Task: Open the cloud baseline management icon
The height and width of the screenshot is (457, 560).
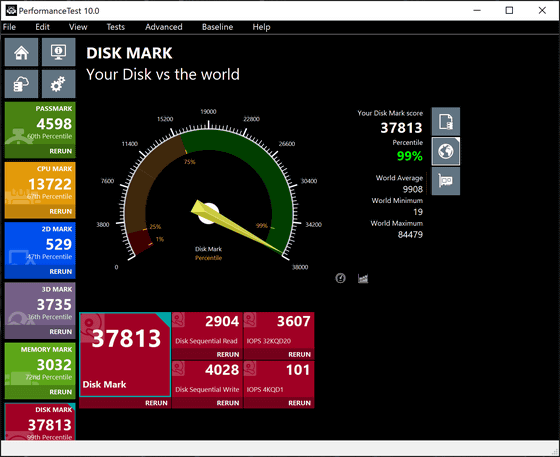Action: click(x=21, y=84)
